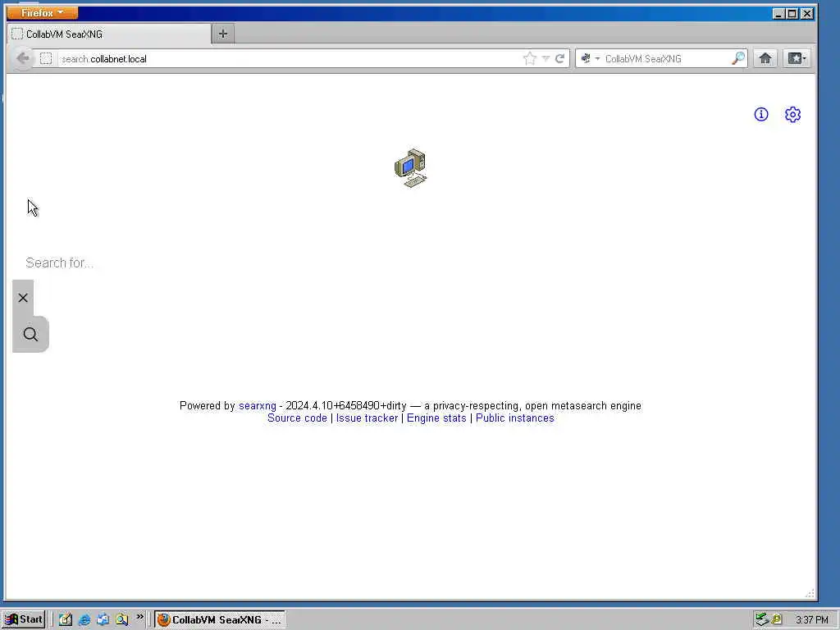
Task: Go to the Firefox home page
Action: (765, 58)
